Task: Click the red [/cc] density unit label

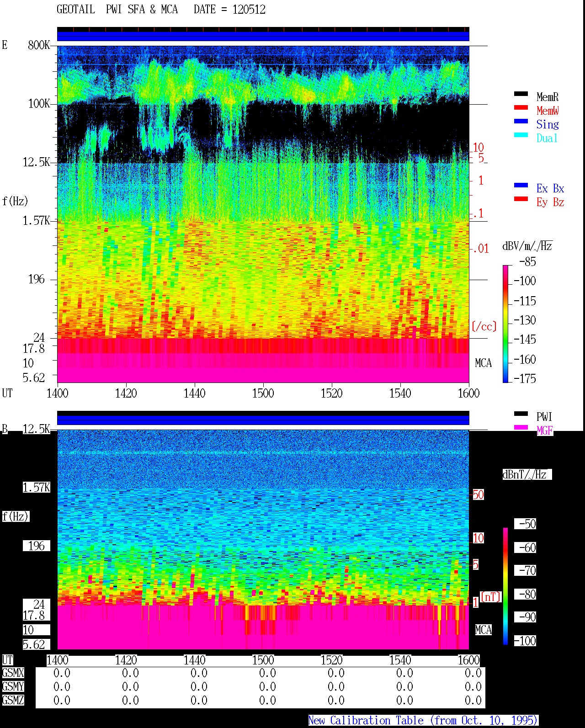Action: [484, 326]
